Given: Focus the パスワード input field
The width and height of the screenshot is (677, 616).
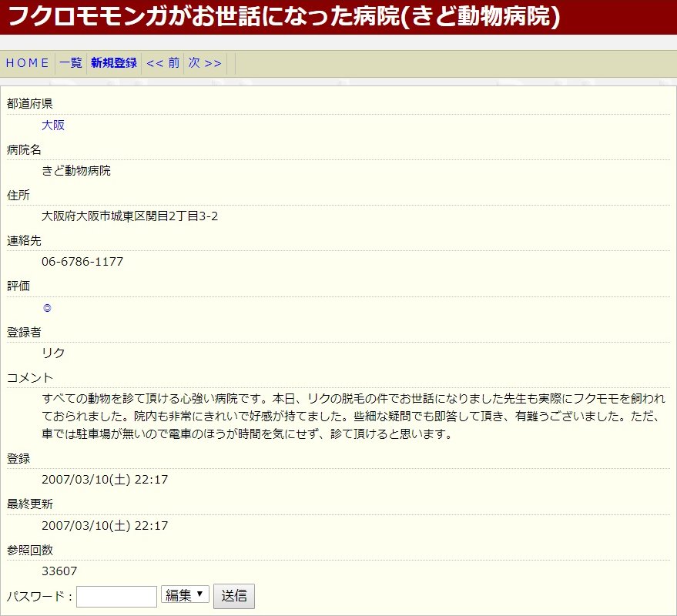Looking at the screenshot, I should [116, 596].
